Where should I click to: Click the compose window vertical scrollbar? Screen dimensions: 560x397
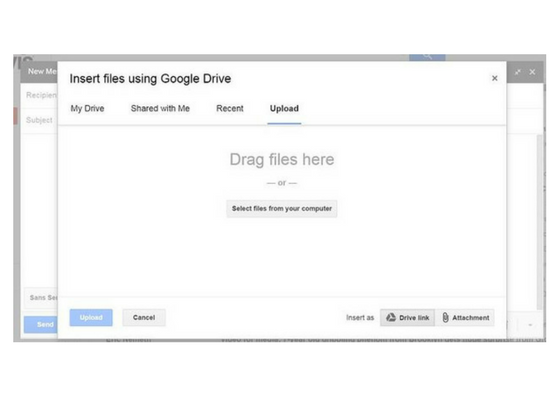[x=540, y=221]
